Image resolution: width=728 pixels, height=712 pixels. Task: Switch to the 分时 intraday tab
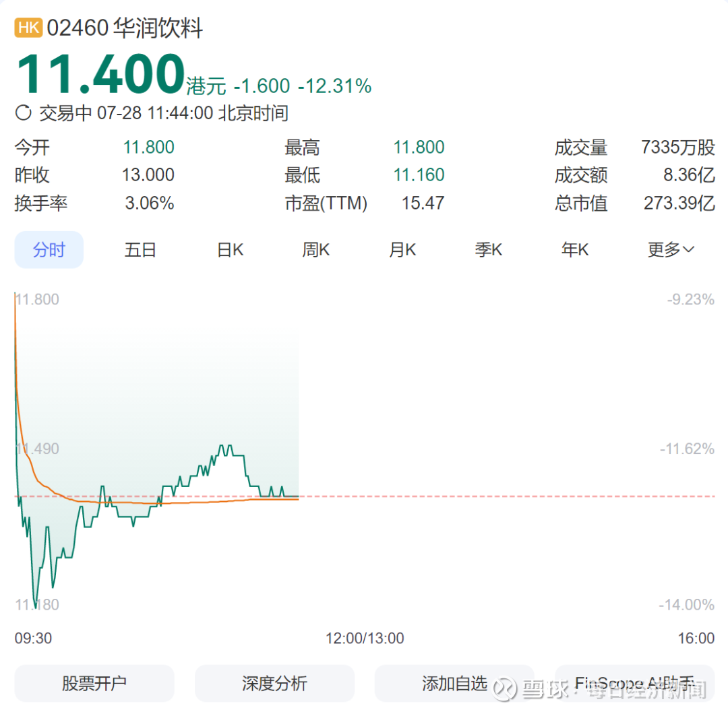tap(49, 250)
